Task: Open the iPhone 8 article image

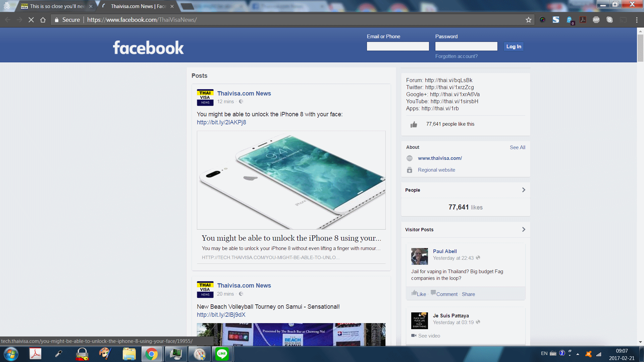Action: [x=291, y=180]
